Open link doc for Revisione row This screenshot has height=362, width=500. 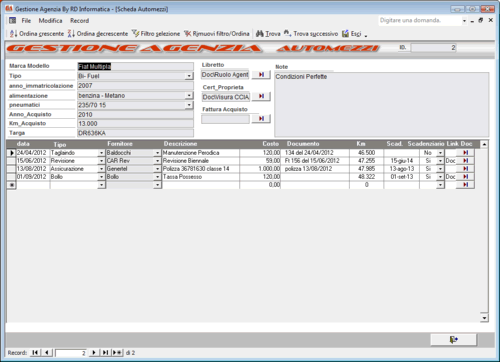pos(465,161)
